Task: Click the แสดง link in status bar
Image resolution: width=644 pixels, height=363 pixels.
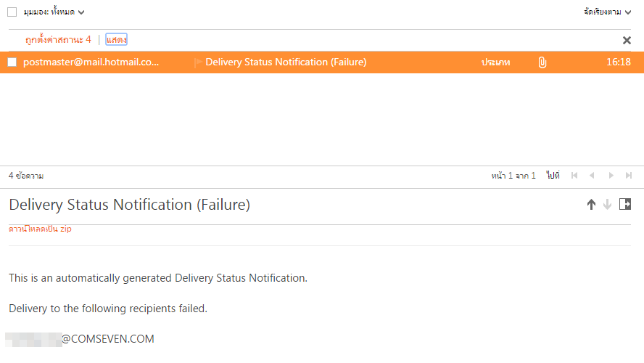Action: [116, 40]
